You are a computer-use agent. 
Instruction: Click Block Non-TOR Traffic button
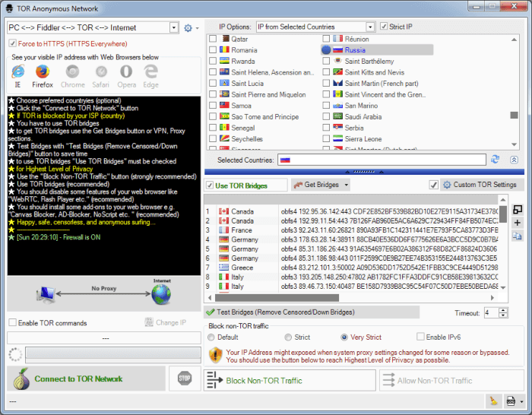[x=290, y=380]
